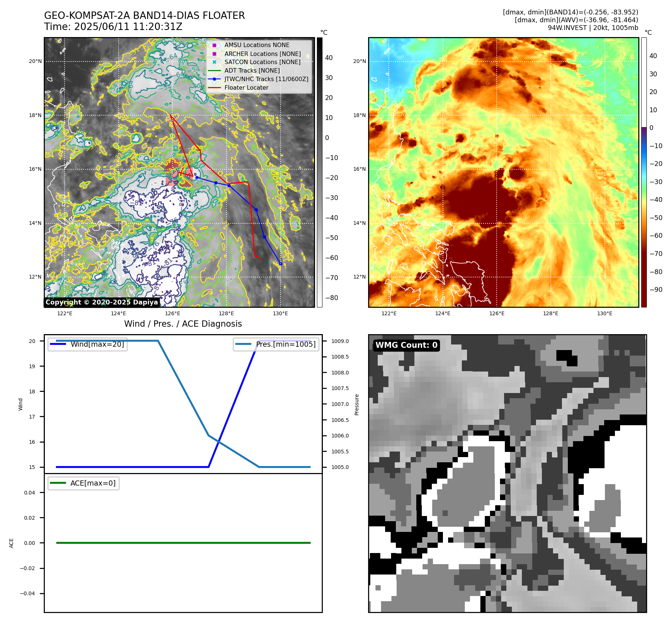This screenshot has width=672, height=626.
Task: Click the −80 tick on grayscale colorbar
Action: click(332, 298)
